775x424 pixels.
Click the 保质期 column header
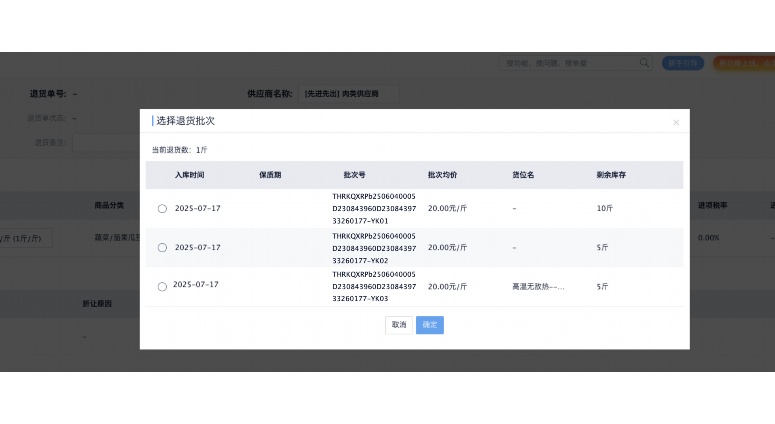[x=270, y=175]
